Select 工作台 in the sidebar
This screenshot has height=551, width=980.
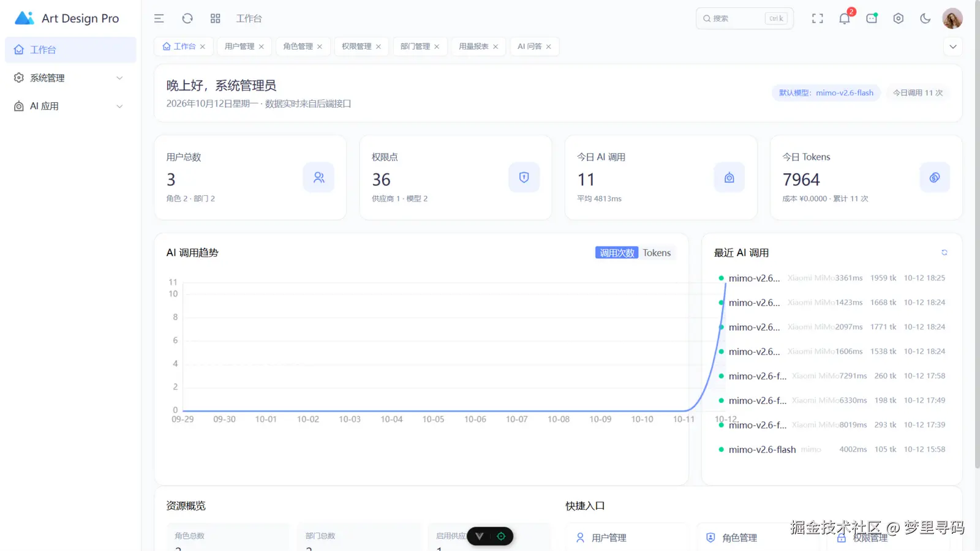[x=70, y=50]
